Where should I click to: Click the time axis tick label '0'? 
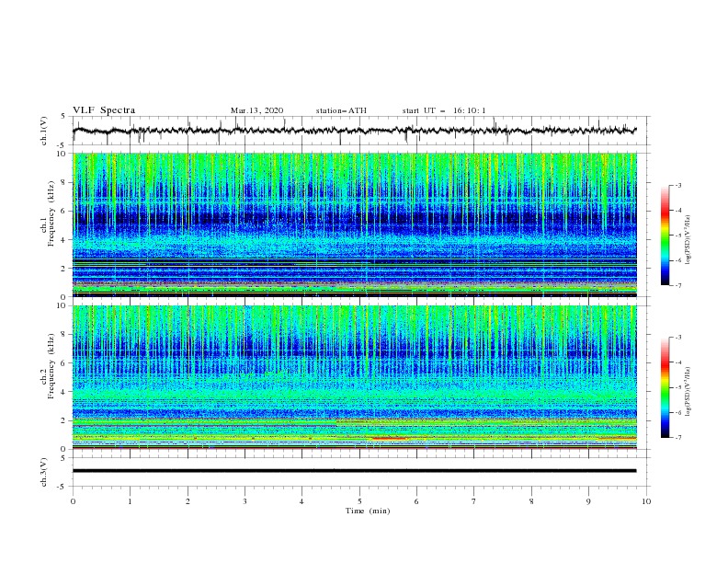[73, 501]
